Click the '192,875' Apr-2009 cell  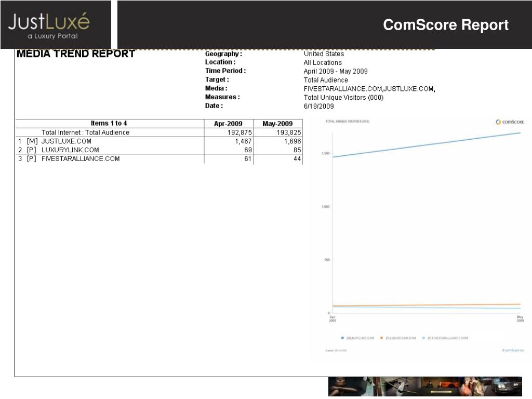click(240, 132)
